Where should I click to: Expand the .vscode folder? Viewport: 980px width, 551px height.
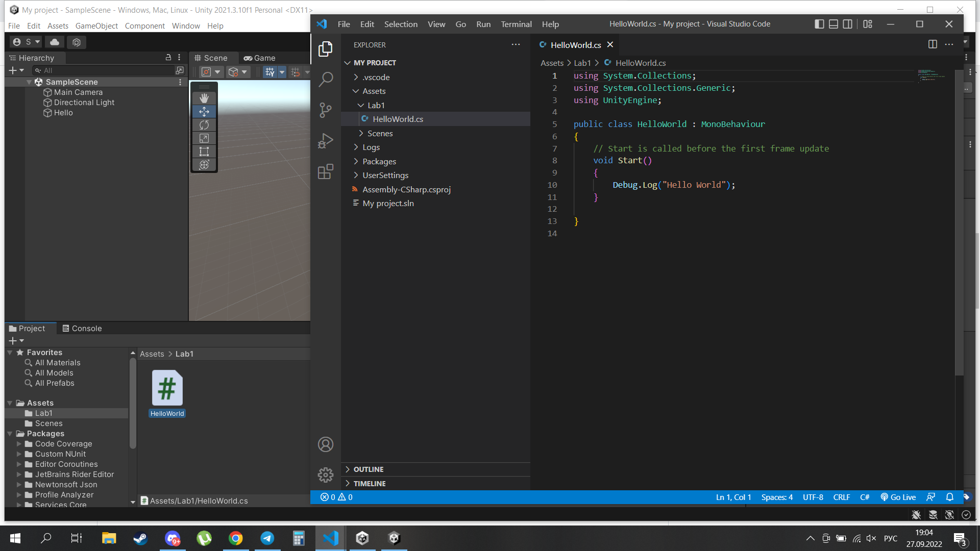pyautogui.click(x=356, y=77)
